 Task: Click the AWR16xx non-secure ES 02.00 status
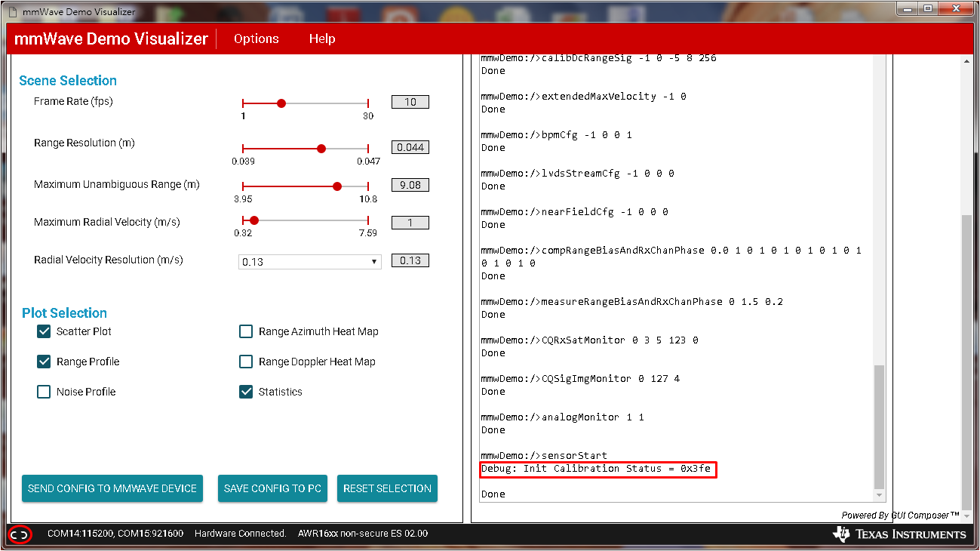(363, 534)
